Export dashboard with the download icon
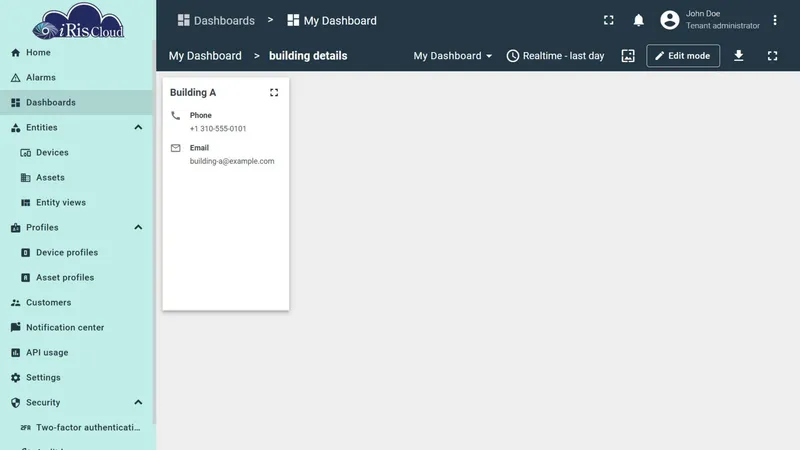This screenshot has width=800, height=450. [x=738, y=56]
